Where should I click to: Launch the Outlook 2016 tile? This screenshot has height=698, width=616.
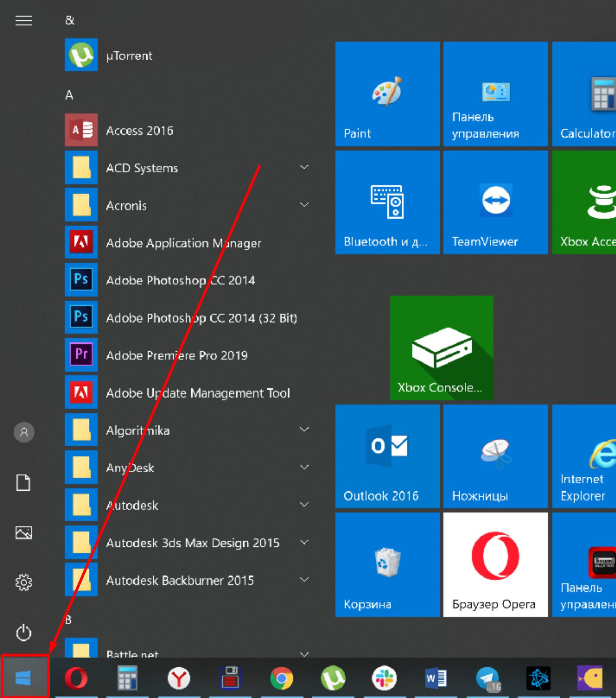tap(387, 456)
